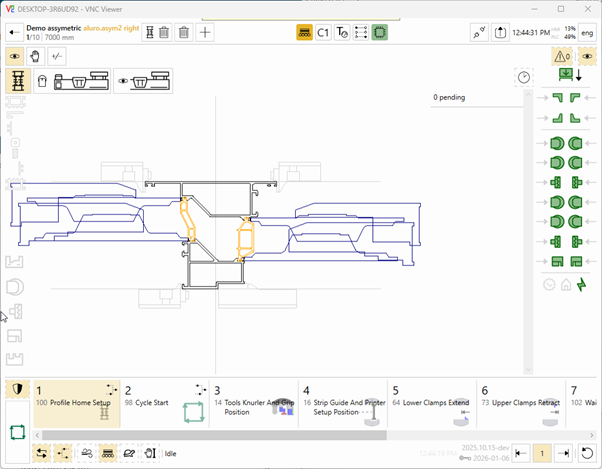Click the back arrow beside Demo assymetric
Viewport: 602px width, 469px height.
tap(13, 32)
